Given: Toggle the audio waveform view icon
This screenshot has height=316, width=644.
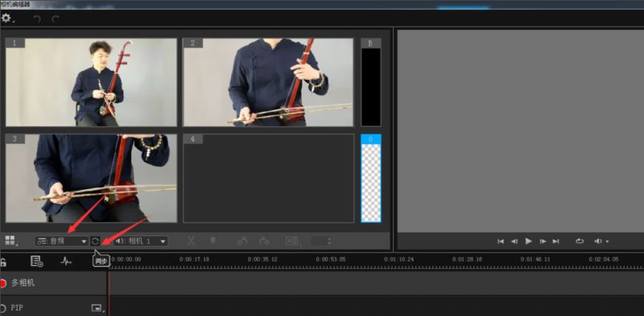Looking at the screenshot, I should point(66,261).
